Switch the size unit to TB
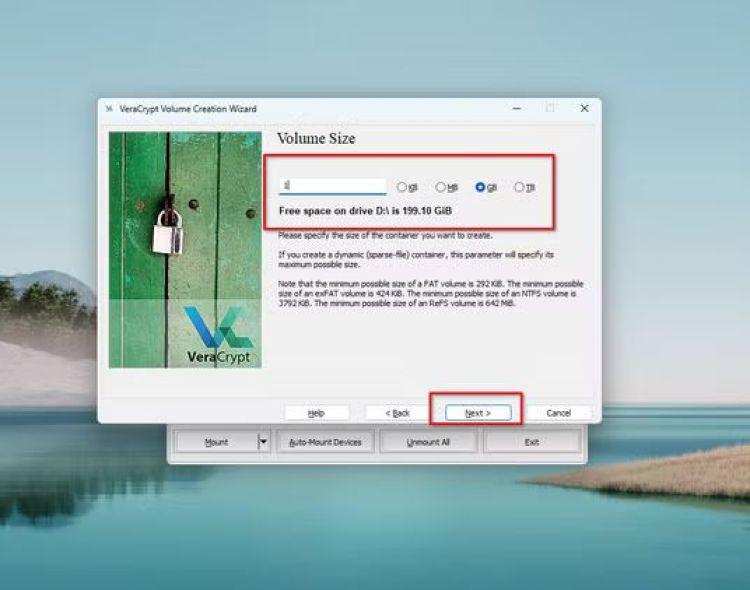 (x=519, y=187)
